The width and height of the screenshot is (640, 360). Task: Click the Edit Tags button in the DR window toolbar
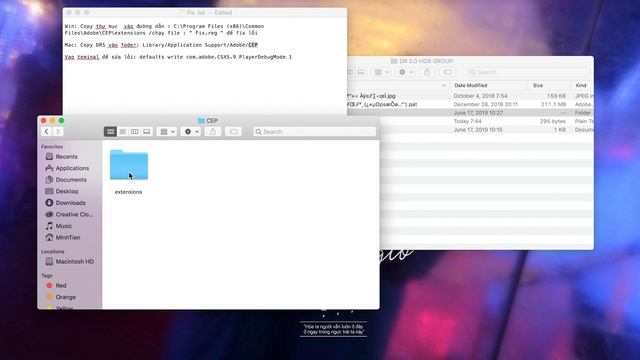(x=448, y=72)
